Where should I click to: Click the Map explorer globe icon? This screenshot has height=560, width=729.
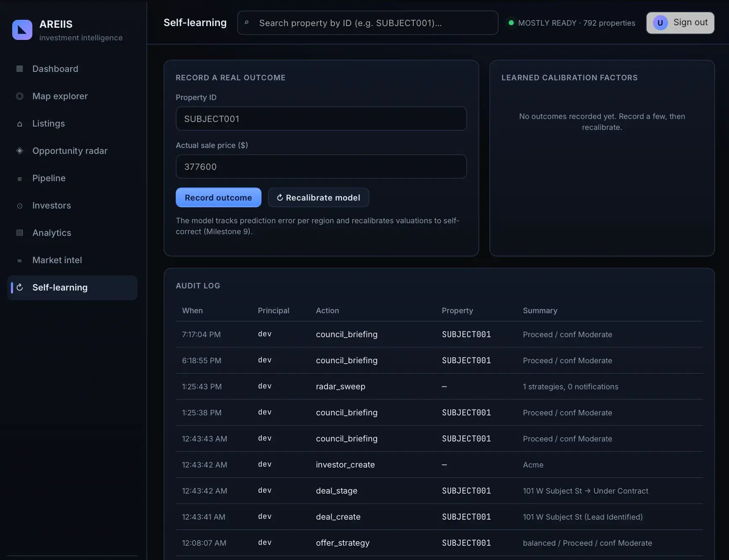[x=19, y=96]
